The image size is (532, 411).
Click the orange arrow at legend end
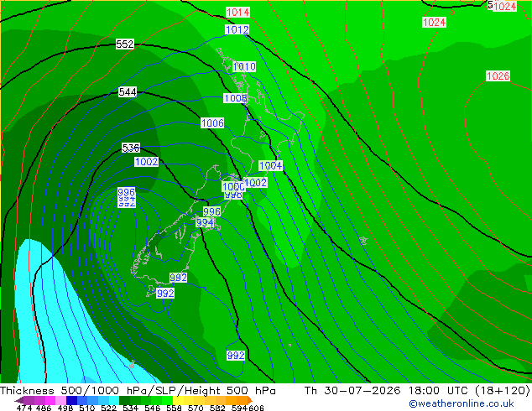[250, 400]
